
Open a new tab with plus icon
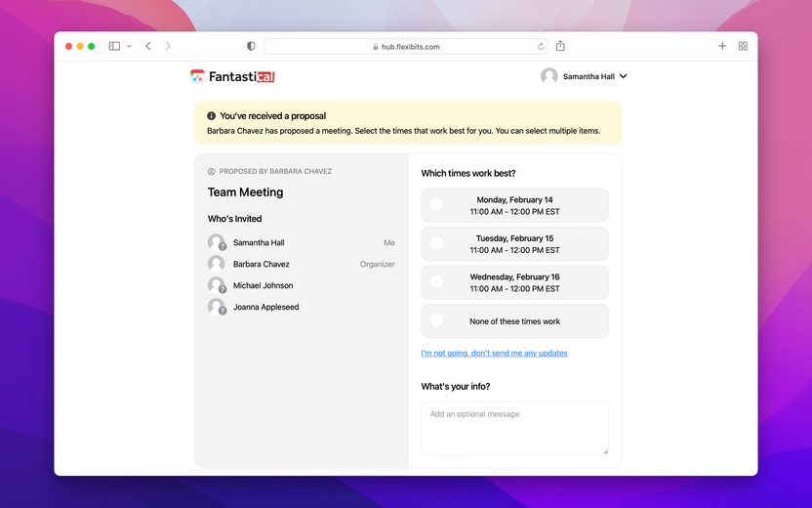click(x=722, y=46)
